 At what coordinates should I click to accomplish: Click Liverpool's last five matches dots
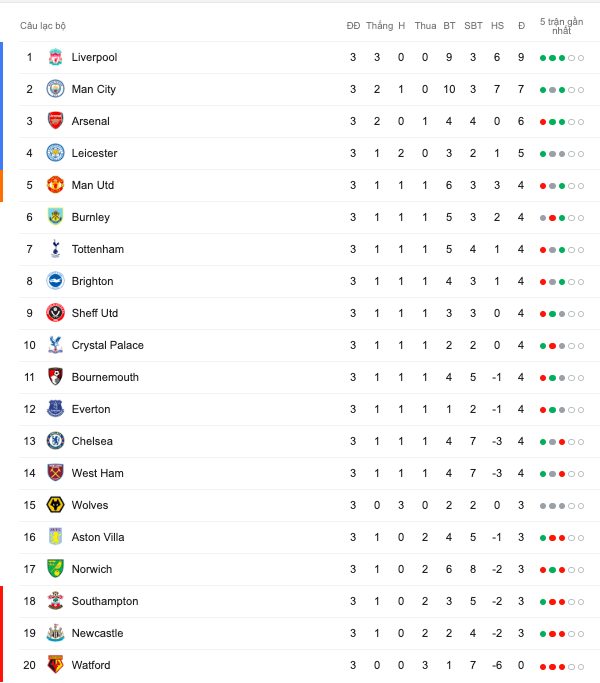click(561, 58)
